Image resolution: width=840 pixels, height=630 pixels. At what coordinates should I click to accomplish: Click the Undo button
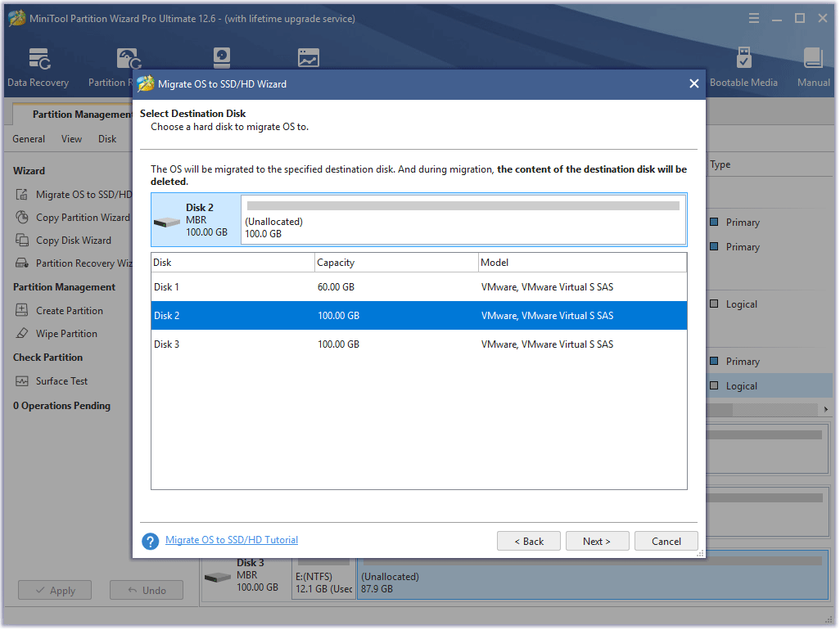coord(147,591)
